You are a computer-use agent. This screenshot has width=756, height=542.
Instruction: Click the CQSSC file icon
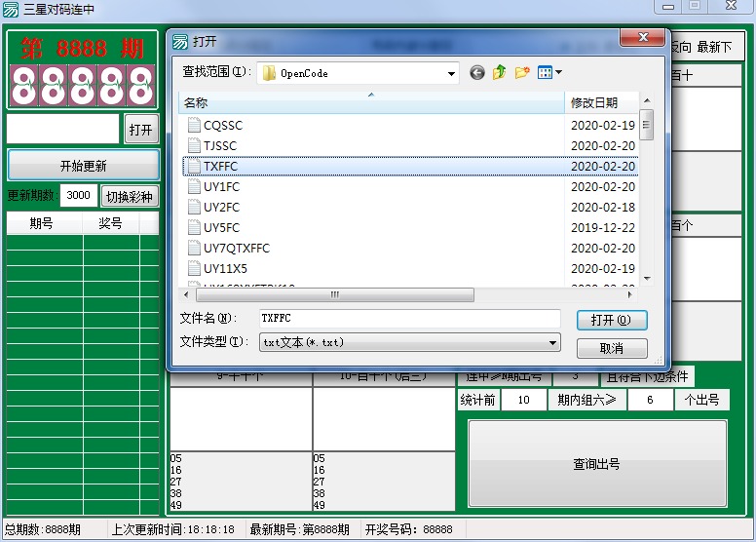(194, 126)
